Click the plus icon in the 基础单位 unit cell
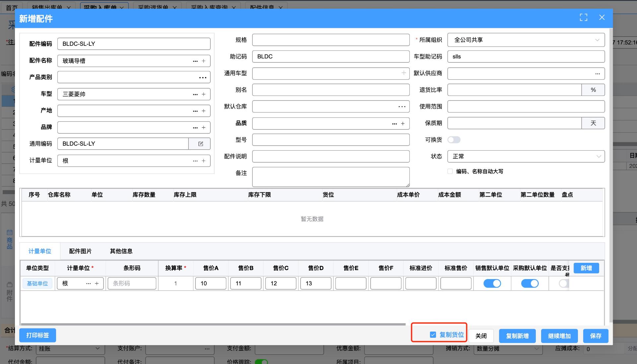This screenshot has width=637, height=364. [x=97, y=283]
